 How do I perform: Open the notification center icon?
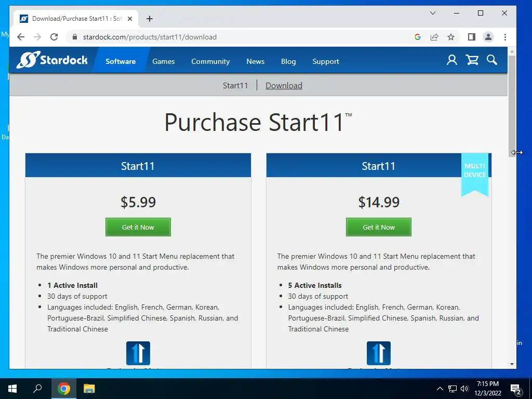[x=516, y=389]
